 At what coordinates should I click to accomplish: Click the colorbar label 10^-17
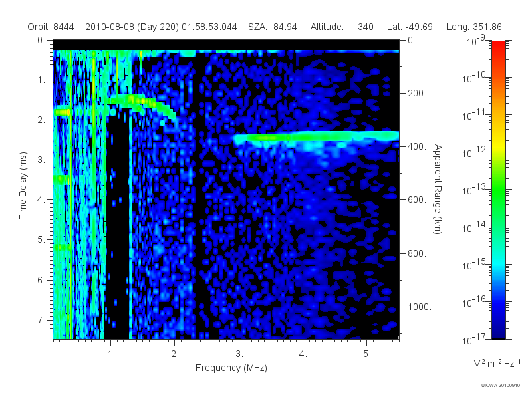coord(475,339)
